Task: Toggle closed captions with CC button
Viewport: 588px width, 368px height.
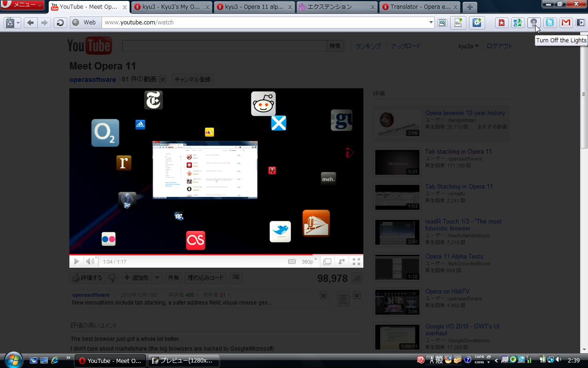Action: tap(292, 261)
